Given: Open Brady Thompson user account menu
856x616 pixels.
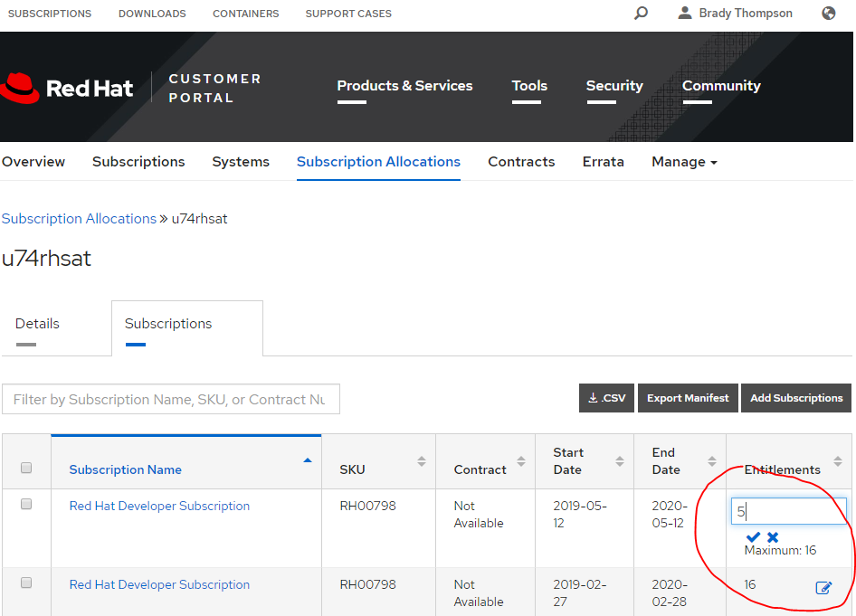Looking at the screenshot, I should pyautogui.click(x=735, y=14).
